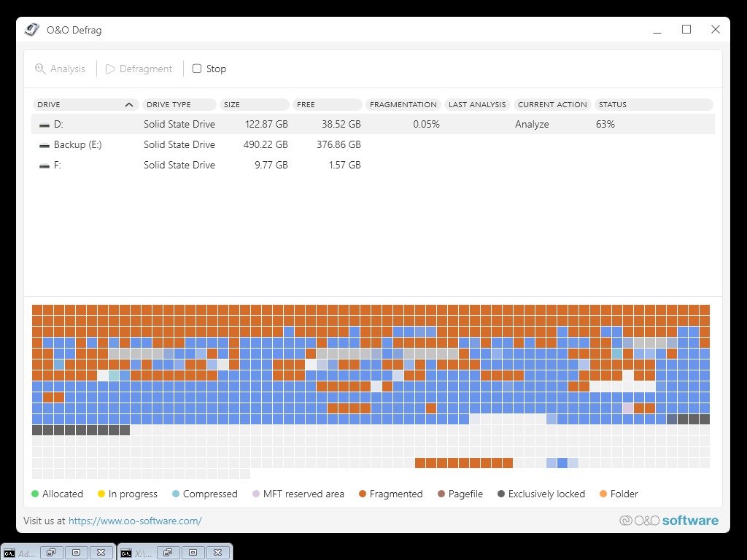The width and height of the screenshot is (747, 560).
Task: Click the teal Compressed legend dot
Action: (175, 494)
